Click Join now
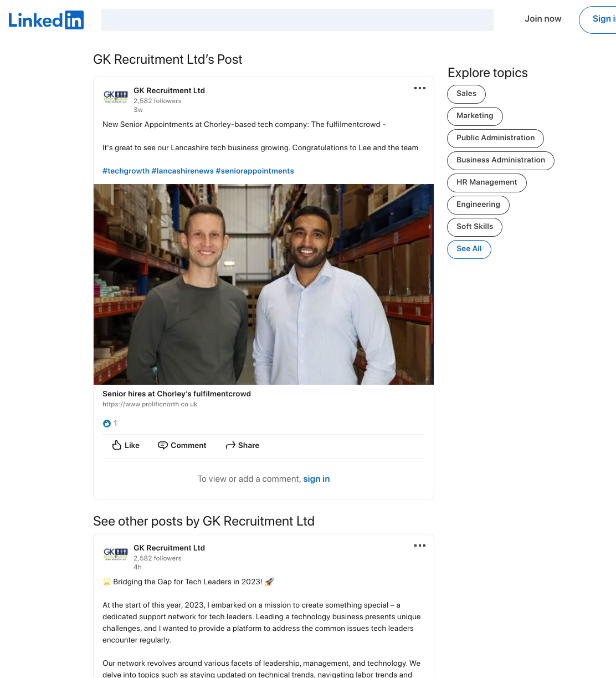Viewport: 616px width, 678px height. 543,19
